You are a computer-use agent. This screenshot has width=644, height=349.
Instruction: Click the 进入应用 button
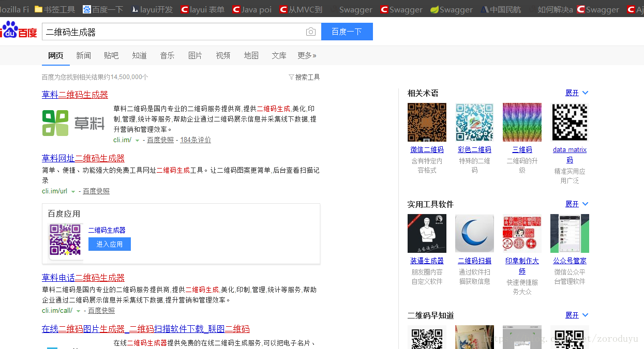click(x=110, y=244)
